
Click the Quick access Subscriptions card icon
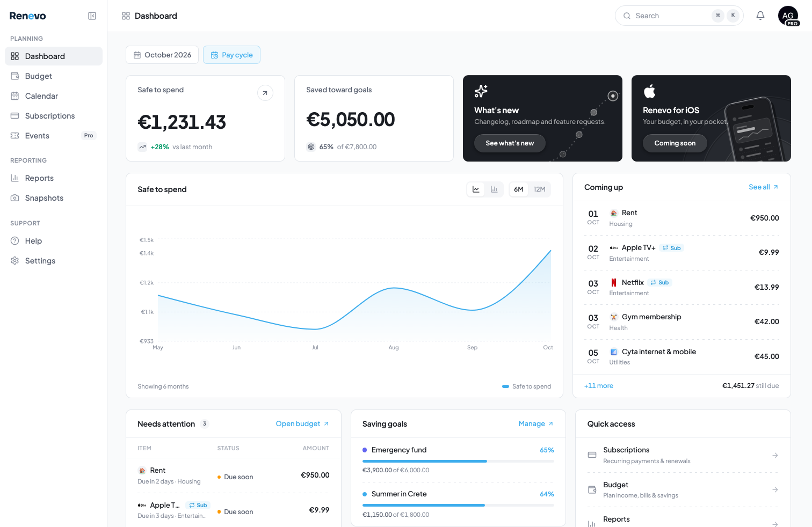[x=592, y=455]
